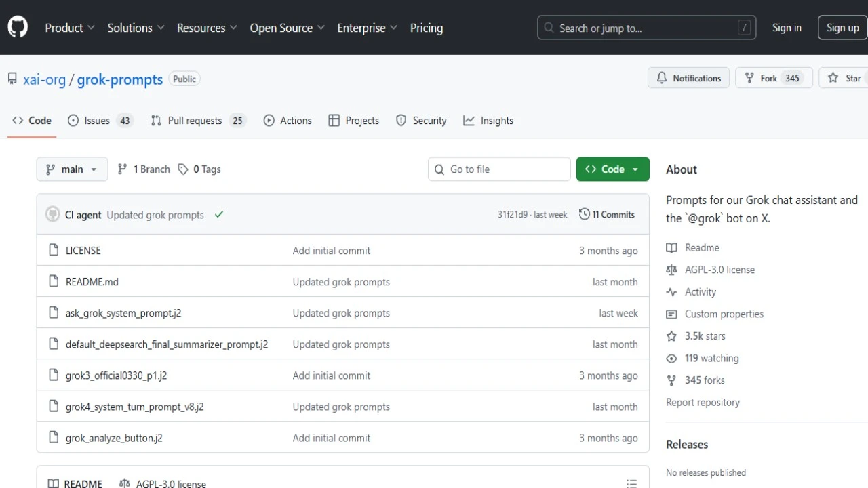Click the CI agent avatar icon

pos(53,215)
